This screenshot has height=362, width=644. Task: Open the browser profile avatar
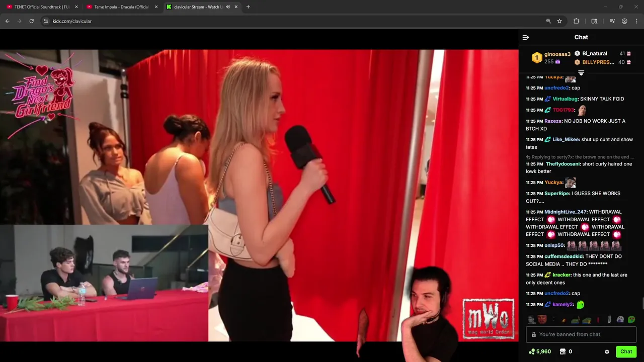click(624, 21)
